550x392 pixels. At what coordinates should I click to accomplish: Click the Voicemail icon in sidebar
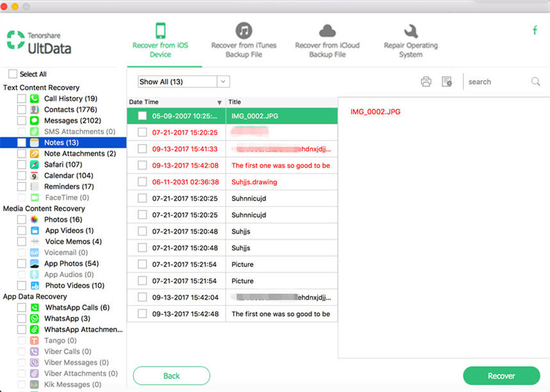coord(34,253)
